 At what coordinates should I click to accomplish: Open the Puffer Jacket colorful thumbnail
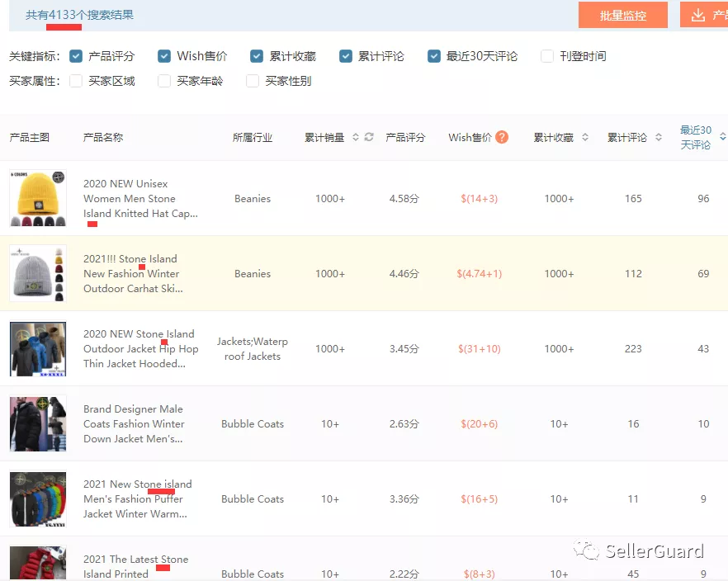point(38,498)
